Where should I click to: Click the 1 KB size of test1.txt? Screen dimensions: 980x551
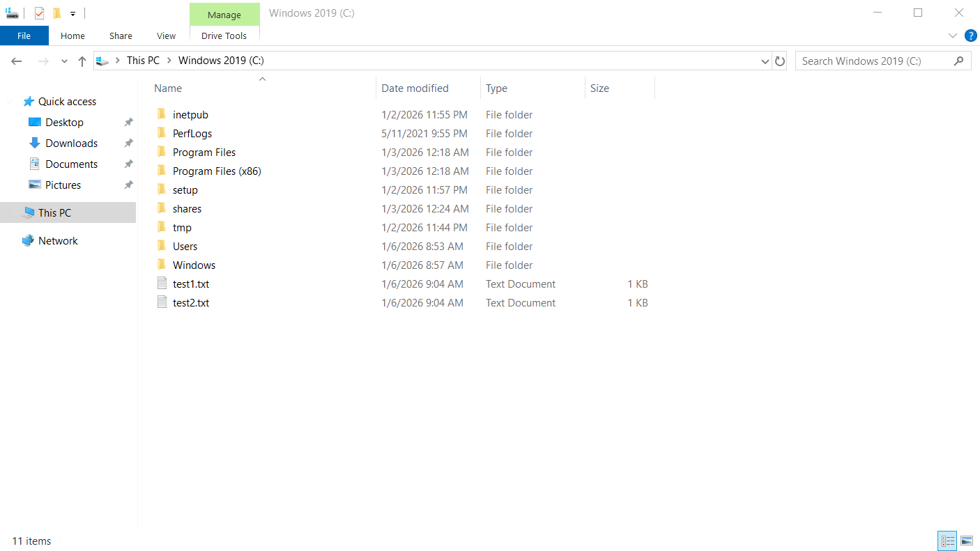click(638, 284)
